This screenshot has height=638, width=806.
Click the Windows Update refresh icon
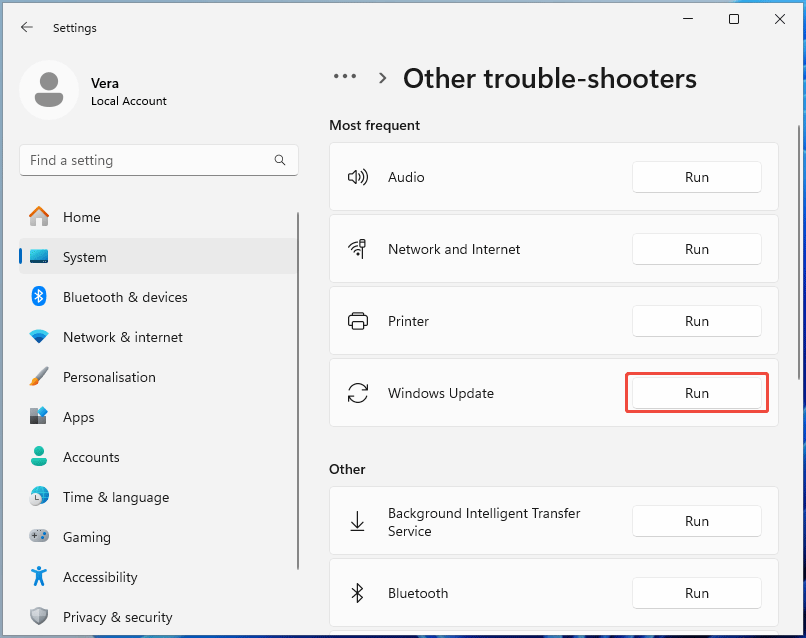(358, 393)
